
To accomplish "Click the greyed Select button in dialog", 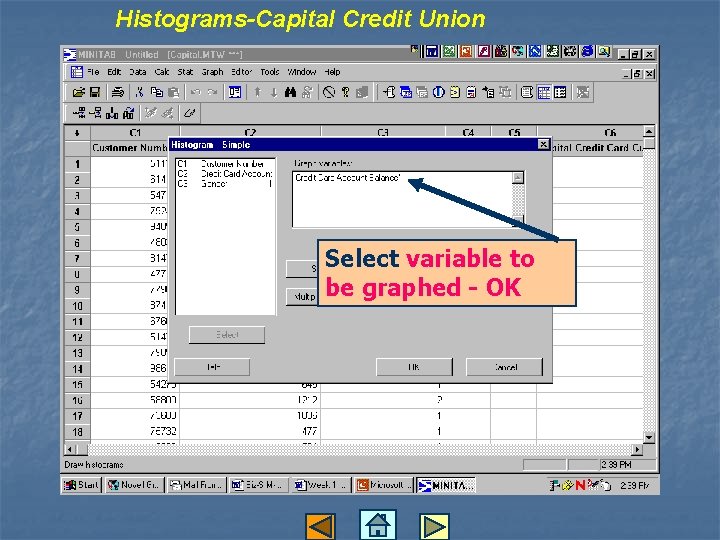I will click(227, 335).
